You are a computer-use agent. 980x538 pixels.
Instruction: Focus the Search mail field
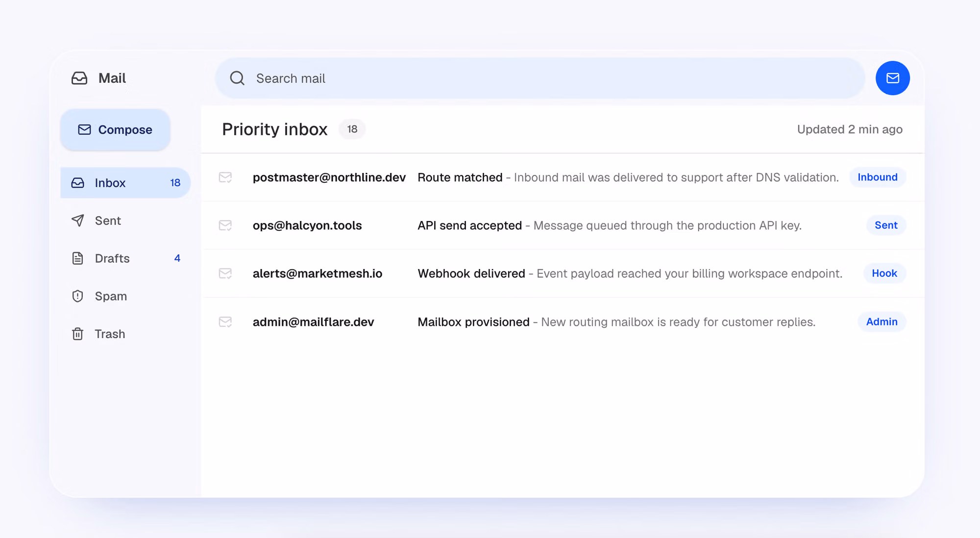click(540, 78)
